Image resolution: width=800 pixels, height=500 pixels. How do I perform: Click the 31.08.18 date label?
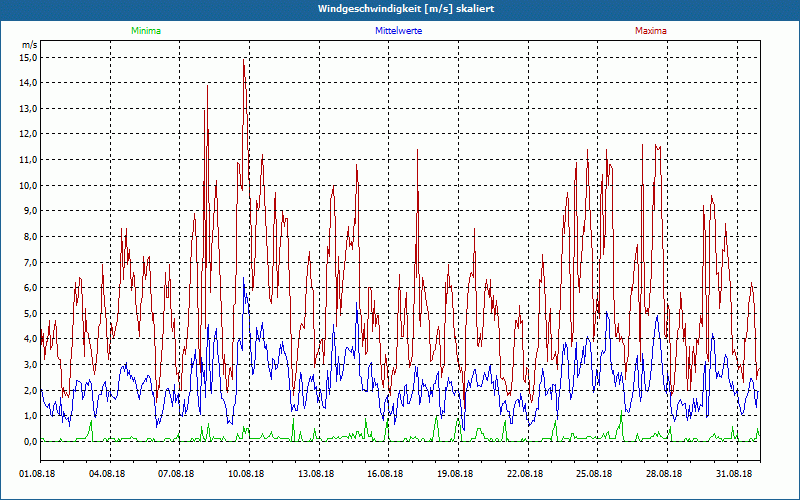[734, 474]
